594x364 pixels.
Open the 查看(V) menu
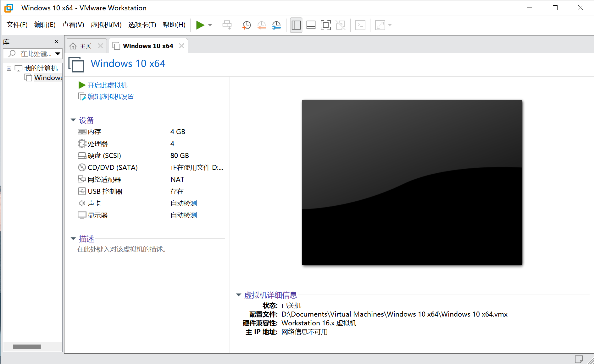pos(73,25)
